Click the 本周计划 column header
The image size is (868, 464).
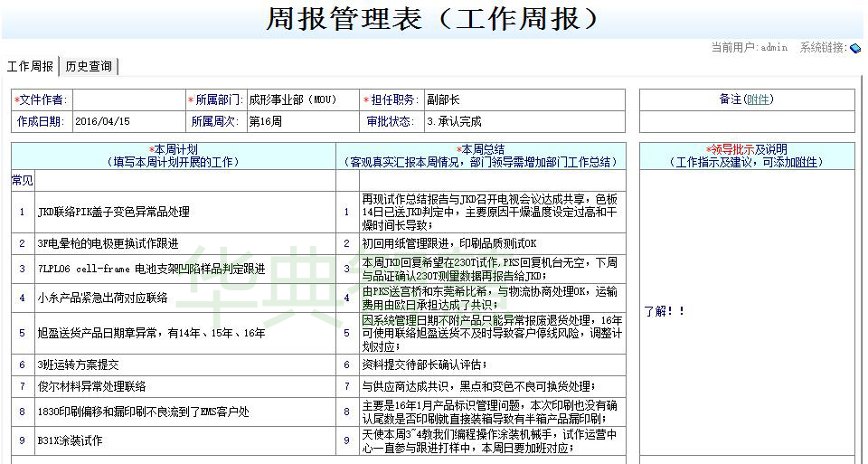point(174,156)
